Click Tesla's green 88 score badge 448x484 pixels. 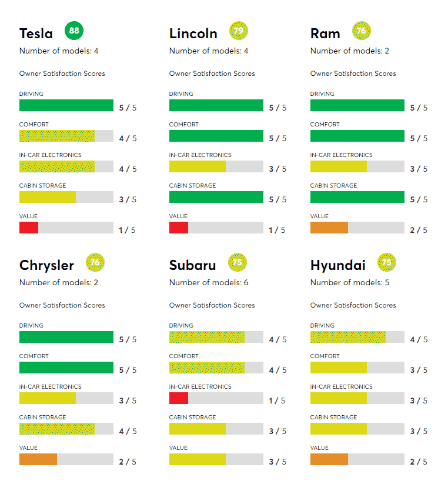click(73, 31)
